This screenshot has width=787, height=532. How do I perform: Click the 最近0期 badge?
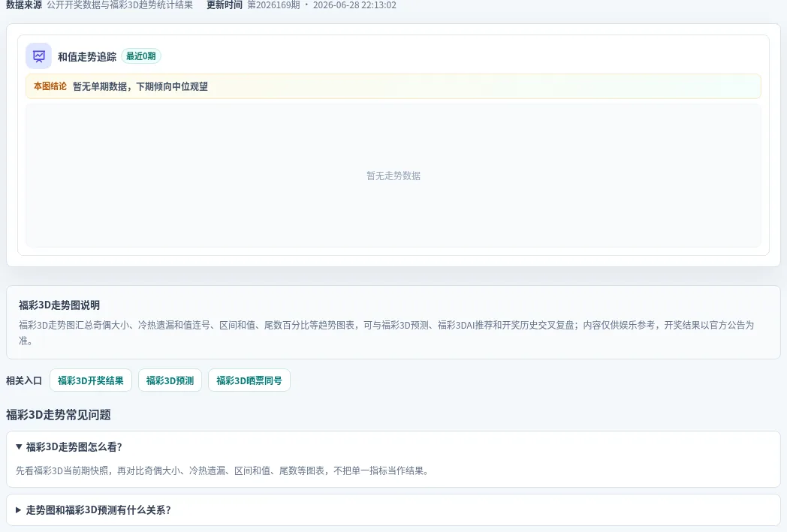point(141,56)
